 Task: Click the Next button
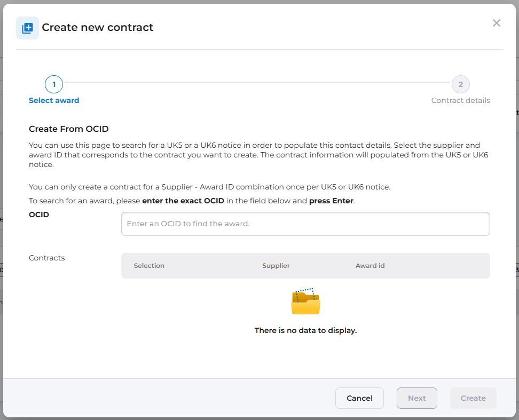coord(416,398)
